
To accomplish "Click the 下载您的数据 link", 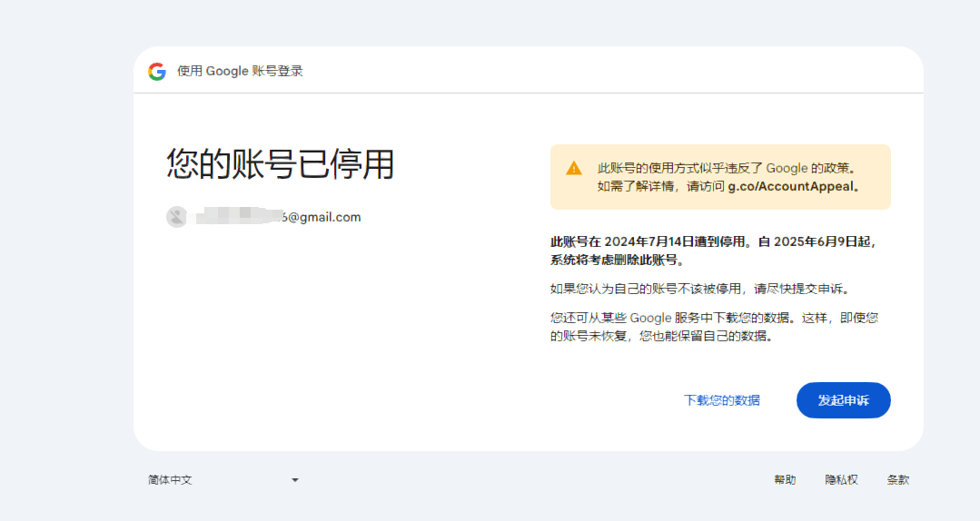I will click(722, 400).
